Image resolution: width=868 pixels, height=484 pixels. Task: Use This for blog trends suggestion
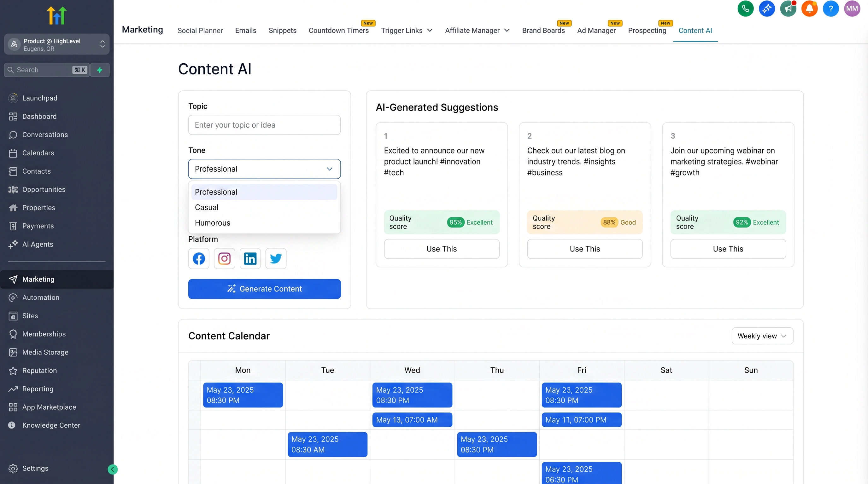585,249
